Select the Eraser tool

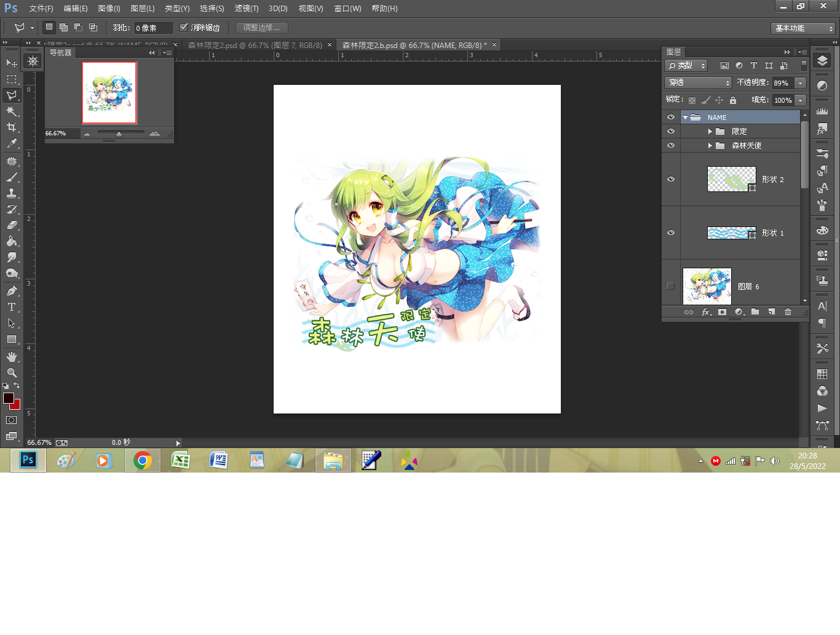[12, 225]
